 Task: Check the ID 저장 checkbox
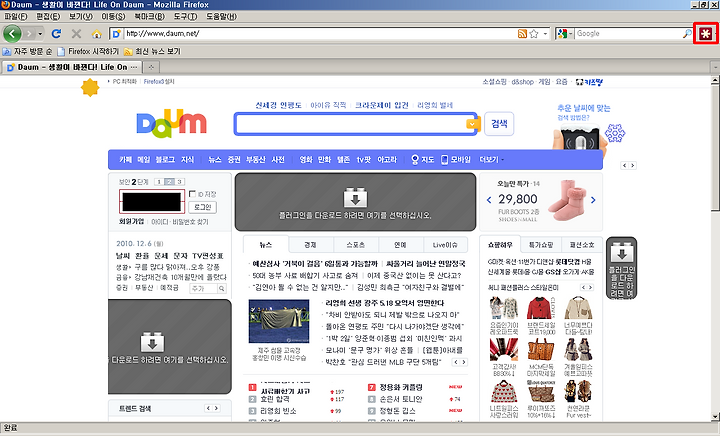[x=192, y=194]
